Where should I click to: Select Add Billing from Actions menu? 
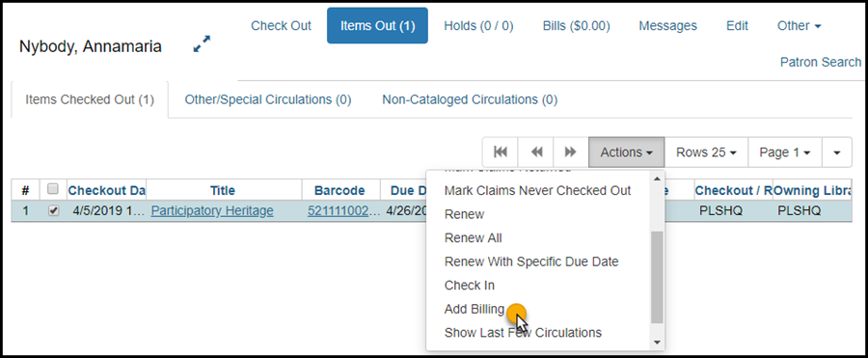(x=475, y=309)
